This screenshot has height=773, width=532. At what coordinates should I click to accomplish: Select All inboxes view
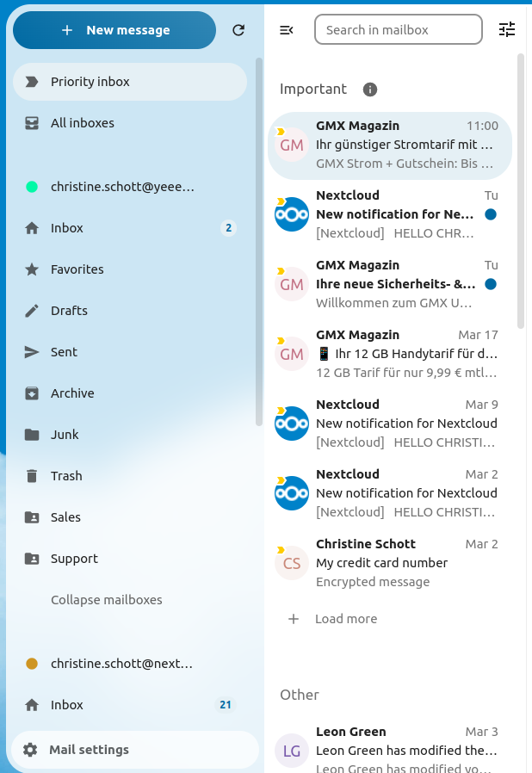pyautogui.click(x=82, y=123)
